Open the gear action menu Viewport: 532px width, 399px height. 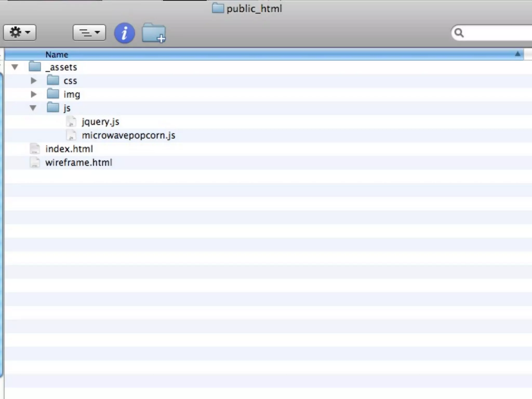click(19, 32)
